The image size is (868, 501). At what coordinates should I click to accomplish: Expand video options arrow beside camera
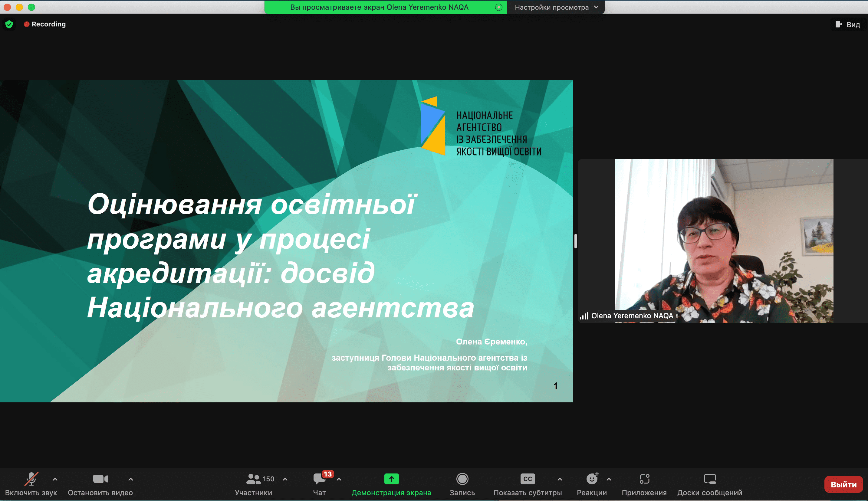tap(131, 479)
